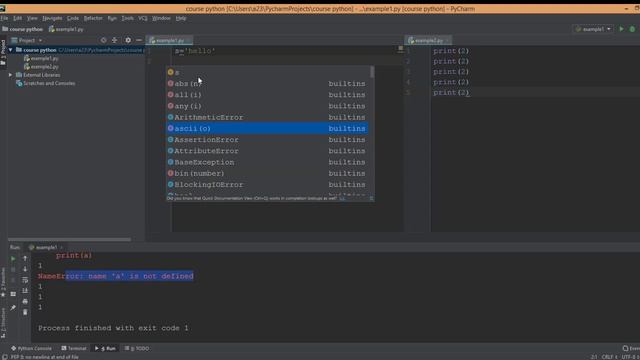
Task: Go up the stack trace arrow
Action: [x=25, y=258]
